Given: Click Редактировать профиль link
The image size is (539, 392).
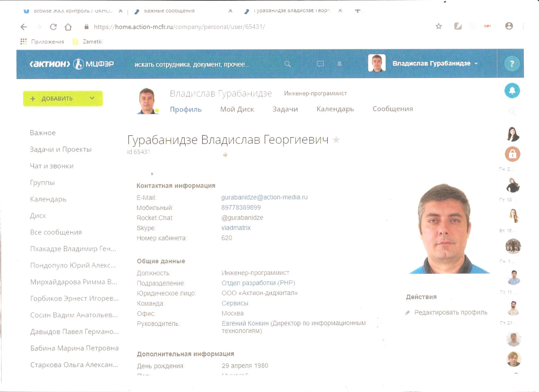Looking at the screenshot, I should pos(451,312).
